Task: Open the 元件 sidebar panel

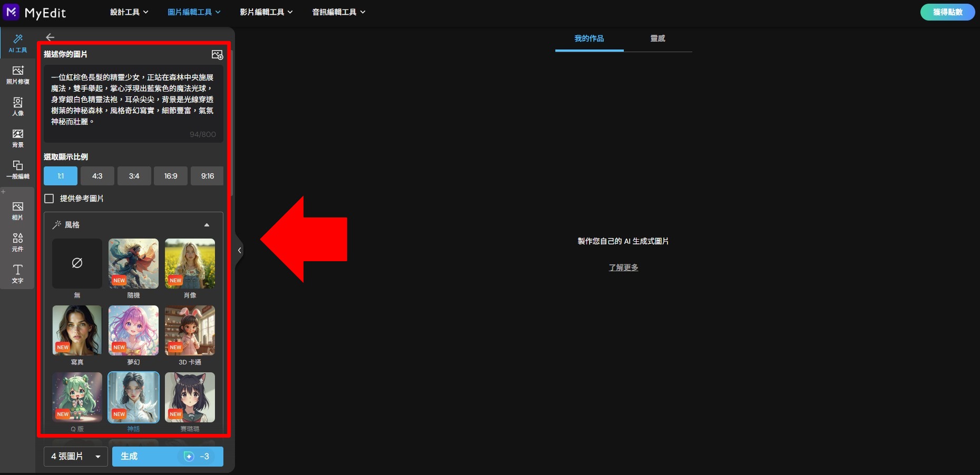Action: point(17,242)
